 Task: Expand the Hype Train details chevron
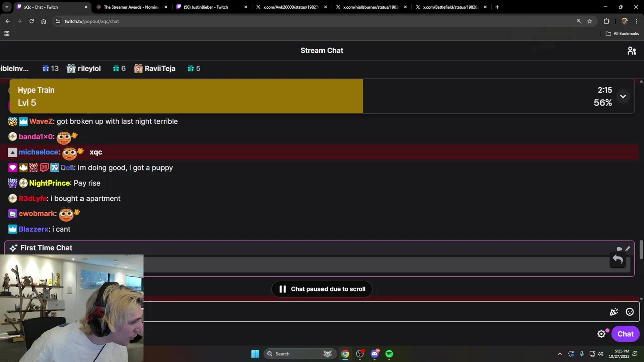pos(623,96)
